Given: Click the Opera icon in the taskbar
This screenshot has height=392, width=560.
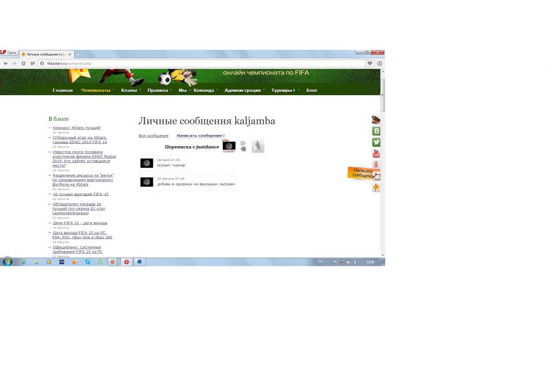Looking at the screenshot, I should [x=127, y=262].
